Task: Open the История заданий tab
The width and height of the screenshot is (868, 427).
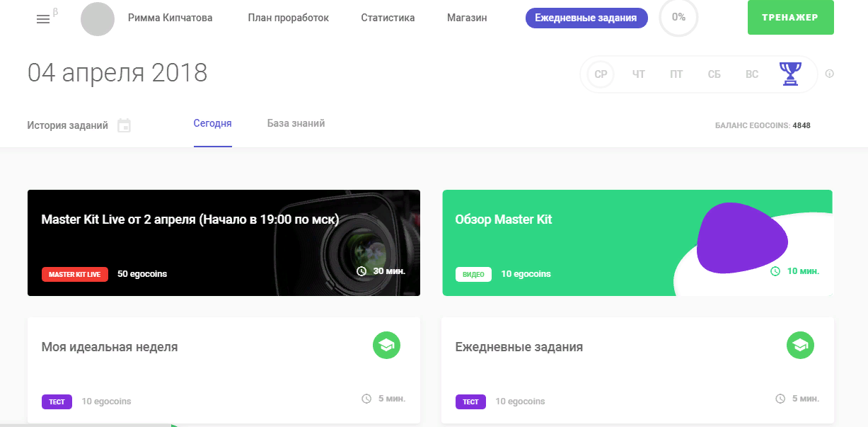Action: [68, 125]
